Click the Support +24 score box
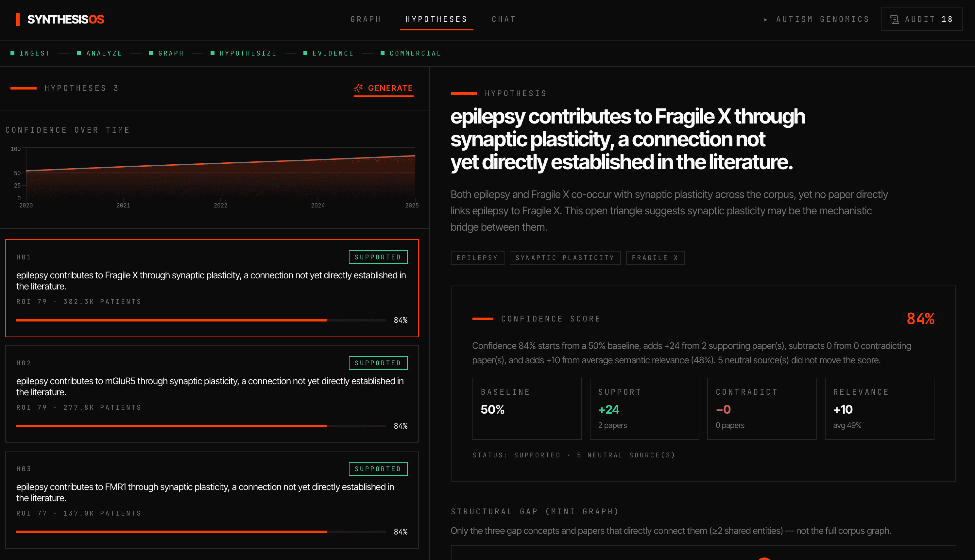This screenshot has height=560, width=975. pyautogui.click(x=644, y=408)
